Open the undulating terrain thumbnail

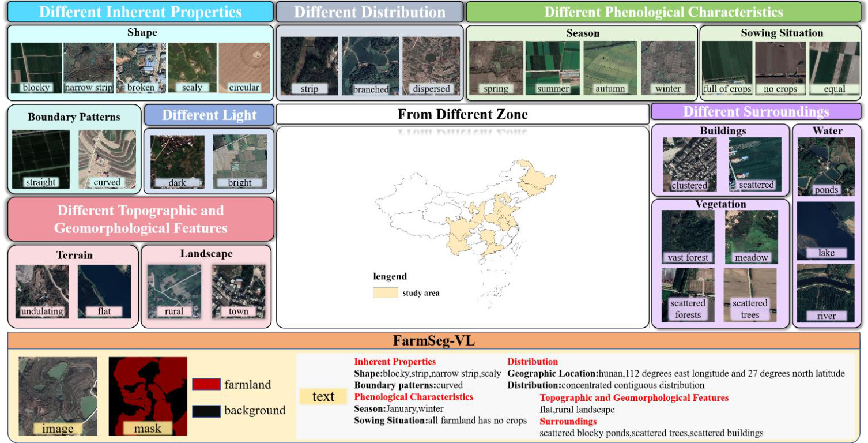point(42,291)
